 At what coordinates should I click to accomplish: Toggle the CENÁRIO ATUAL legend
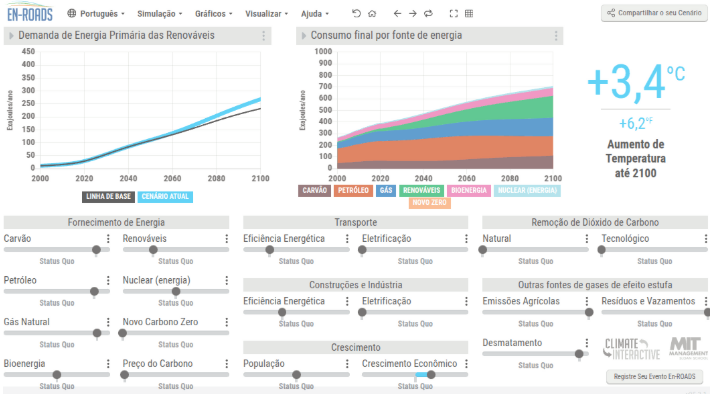coord(165,197)
